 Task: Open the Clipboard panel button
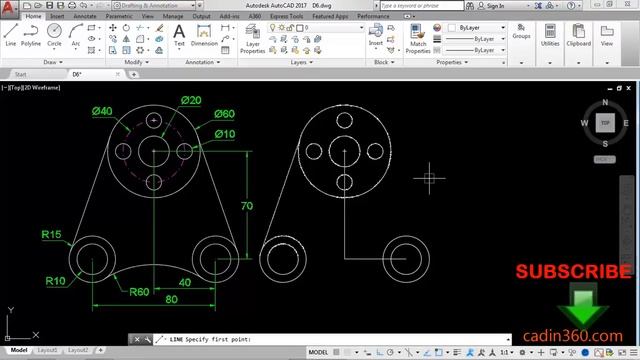578,36
